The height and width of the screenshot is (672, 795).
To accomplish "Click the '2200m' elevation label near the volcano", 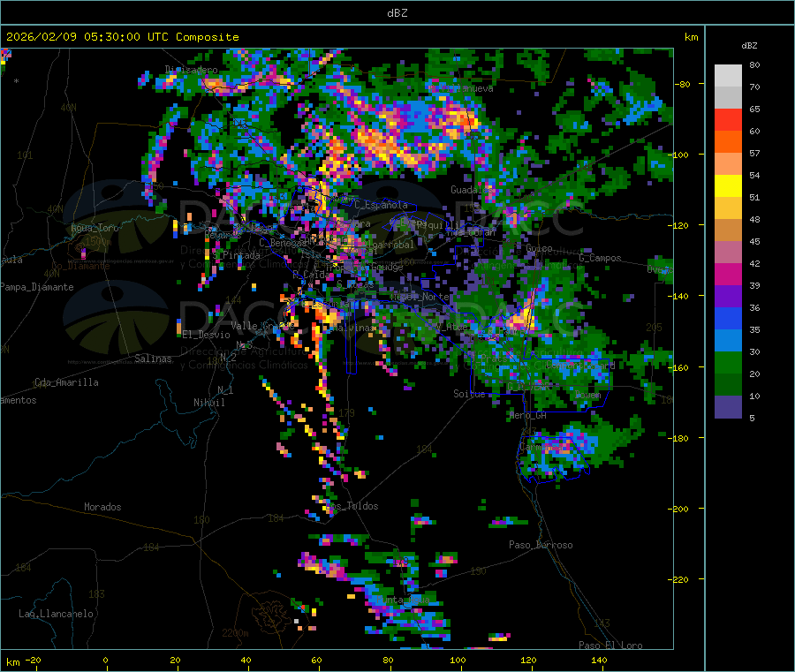I will 235,633.
